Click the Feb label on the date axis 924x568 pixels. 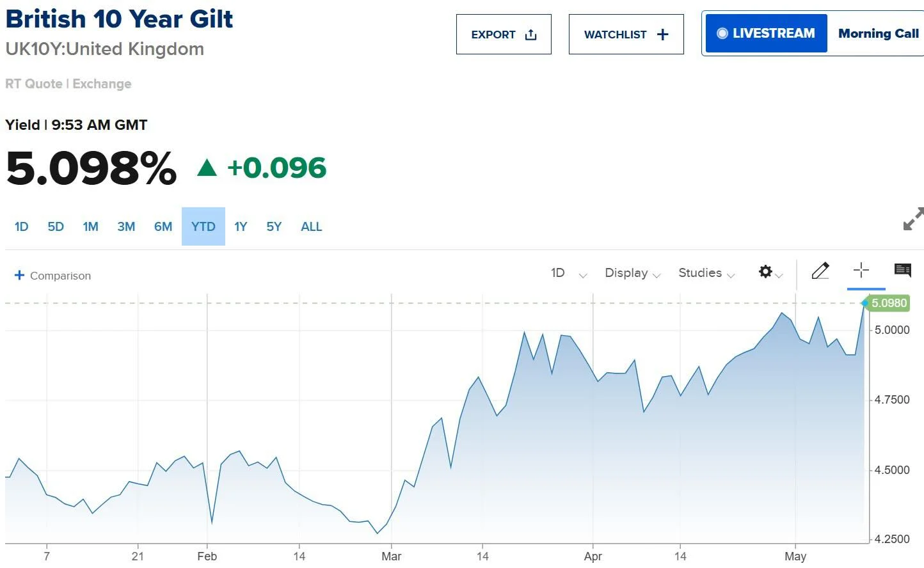click(x=207, y=556)
